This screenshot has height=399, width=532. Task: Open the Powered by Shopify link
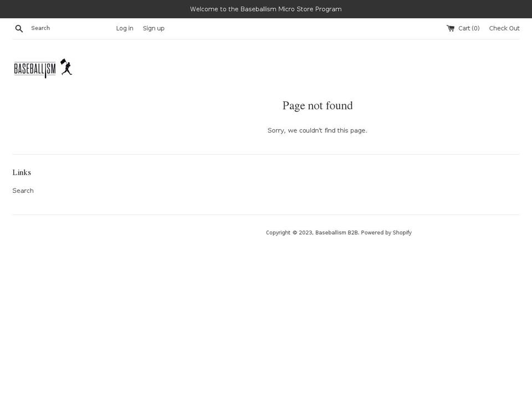click(x=386, y=232)
